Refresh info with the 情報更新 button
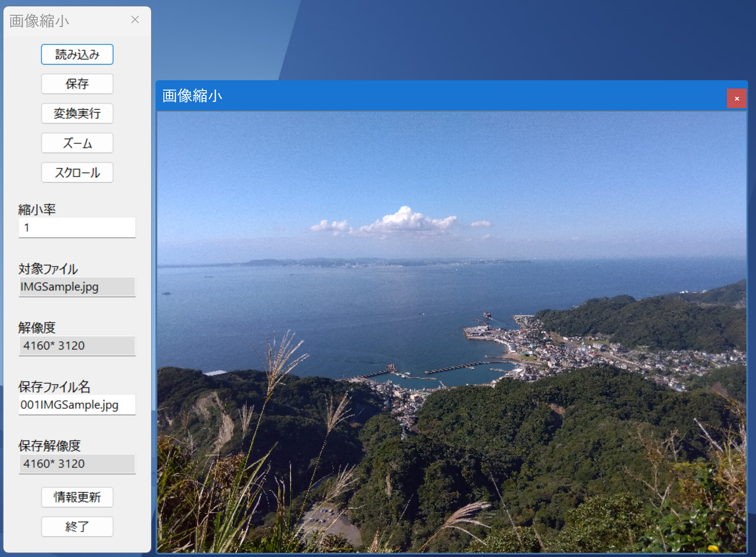 pyautogui.click(x=77, y=497)
